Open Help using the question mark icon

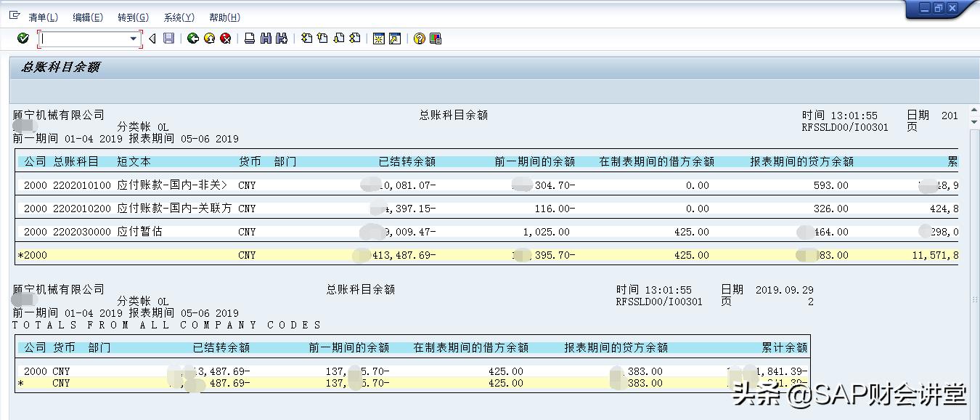point(419,38)
